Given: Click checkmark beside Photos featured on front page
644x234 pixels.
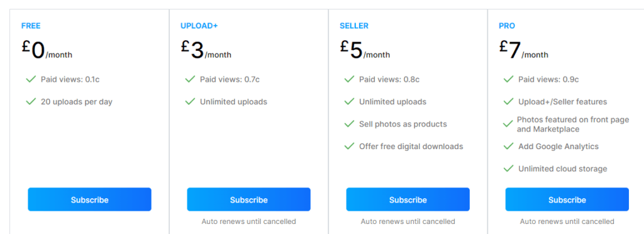Looking at the screenshot, I should pos(508,124).
